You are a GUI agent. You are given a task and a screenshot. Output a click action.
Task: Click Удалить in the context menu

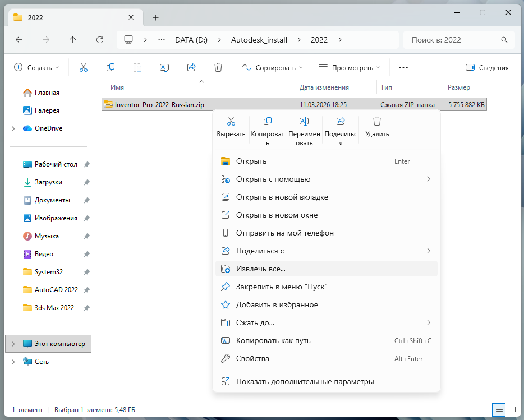coord(377,127)
